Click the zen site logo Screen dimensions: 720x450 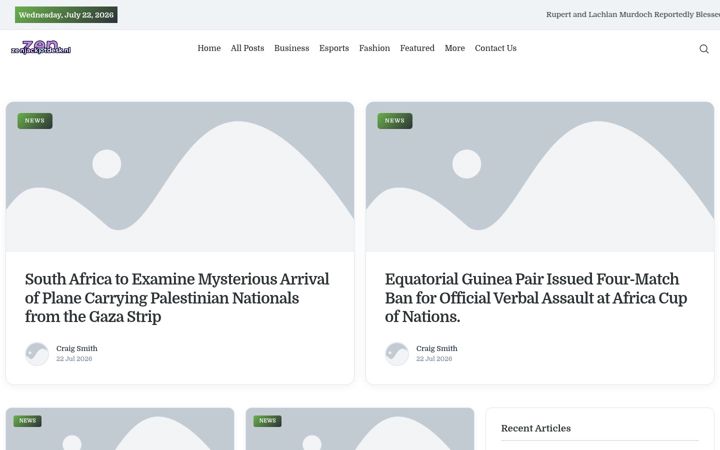pyautogui.click(x=41, y=48)
